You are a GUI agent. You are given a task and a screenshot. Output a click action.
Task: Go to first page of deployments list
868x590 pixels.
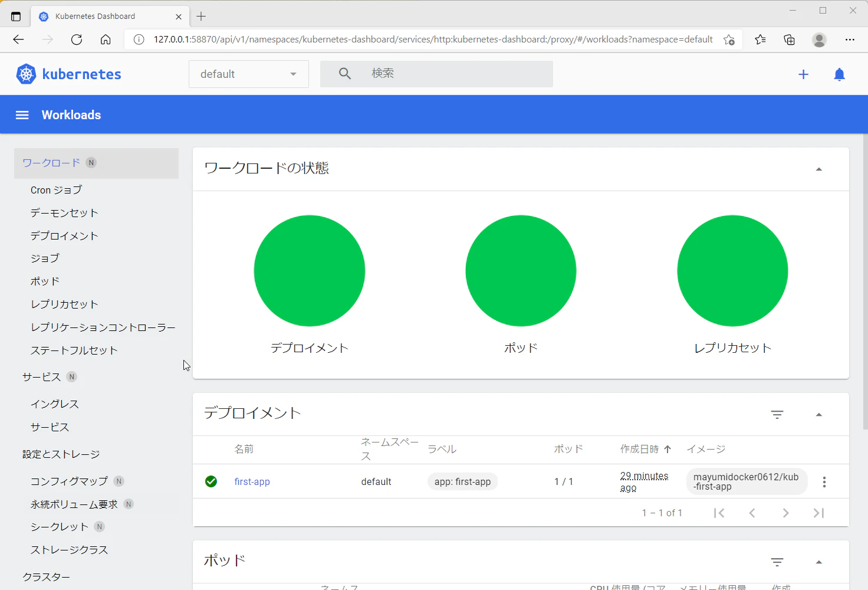click(719, 513)
